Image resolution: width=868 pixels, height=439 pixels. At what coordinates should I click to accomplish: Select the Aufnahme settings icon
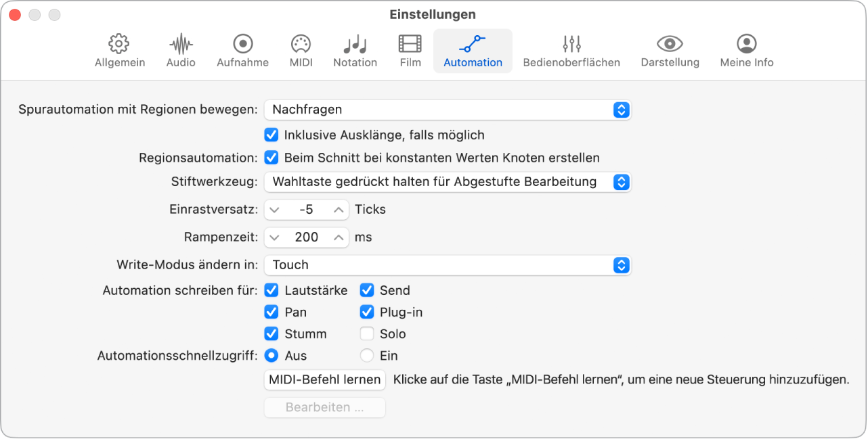242,49
